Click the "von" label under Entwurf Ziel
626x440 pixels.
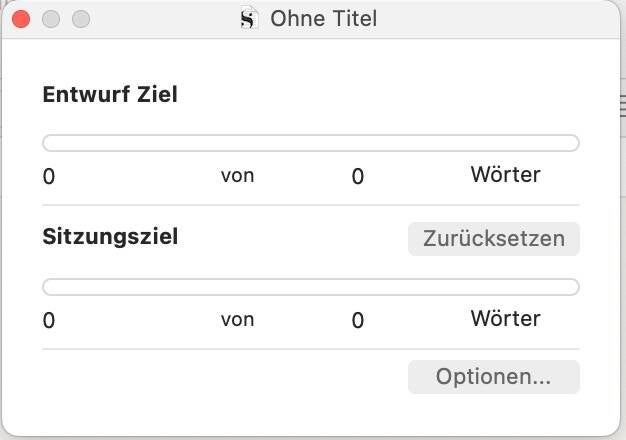tap(237, 176)
